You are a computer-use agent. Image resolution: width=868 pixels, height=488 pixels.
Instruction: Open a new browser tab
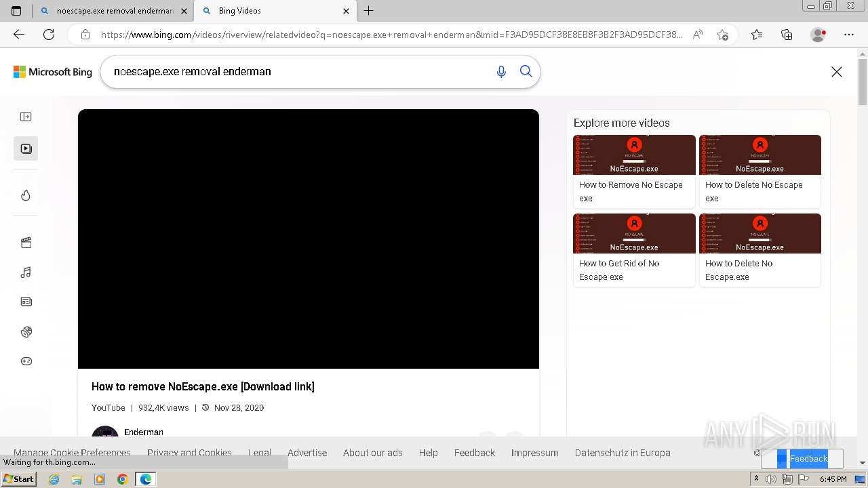[369, 11]
